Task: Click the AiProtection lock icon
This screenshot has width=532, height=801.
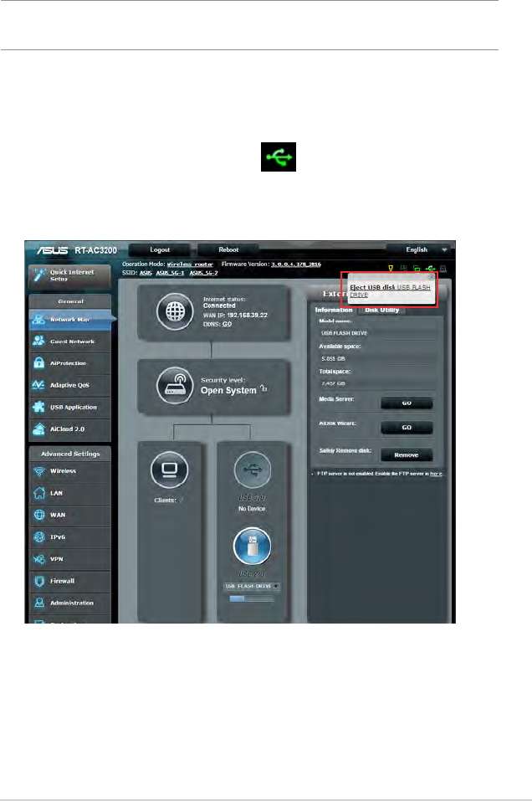Action: [38, 362]
